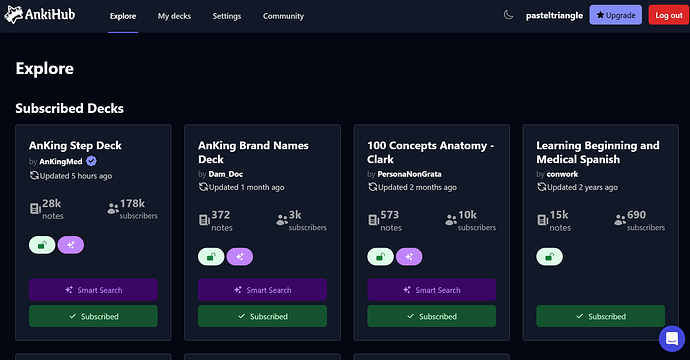Open Smart Search for AnKing Brand Names Deck

262,290
